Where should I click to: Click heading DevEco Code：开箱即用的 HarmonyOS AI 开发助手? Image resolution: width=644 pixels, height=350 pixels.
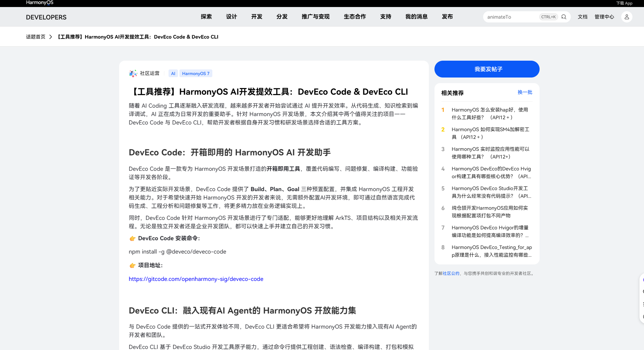[230, 153]
